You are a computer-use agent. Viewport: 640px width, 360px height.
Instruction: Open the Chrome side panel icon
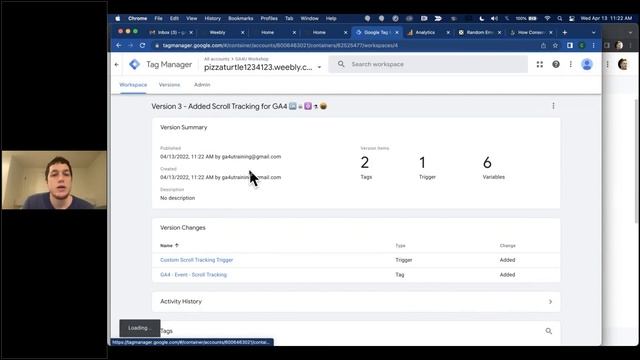(x=570, y=45)
